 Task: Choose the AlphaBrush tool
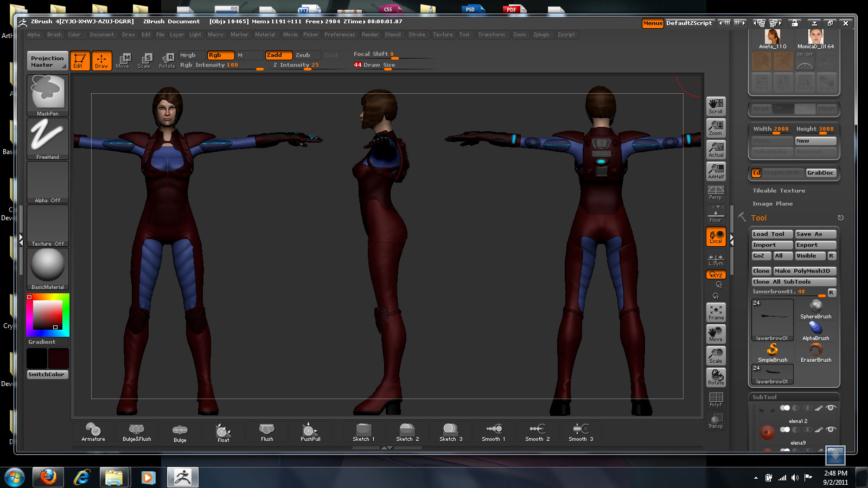tap(815, 331)
